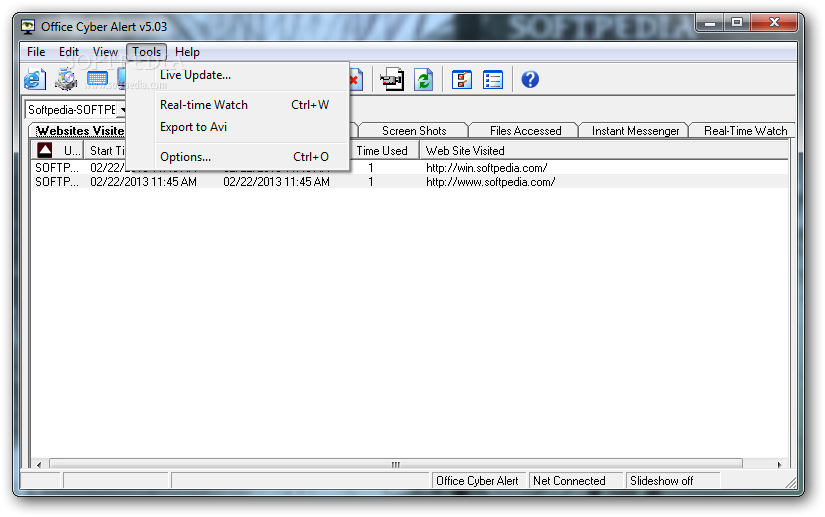
Task: Minimize the Office Cyber Alert window
Action: [x=710, y=23]
